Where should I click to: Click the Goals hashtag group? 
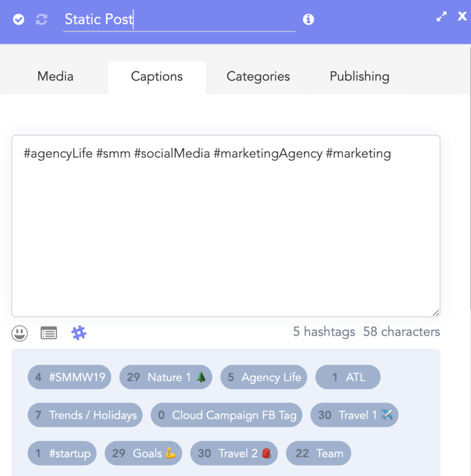pos(143,453)
